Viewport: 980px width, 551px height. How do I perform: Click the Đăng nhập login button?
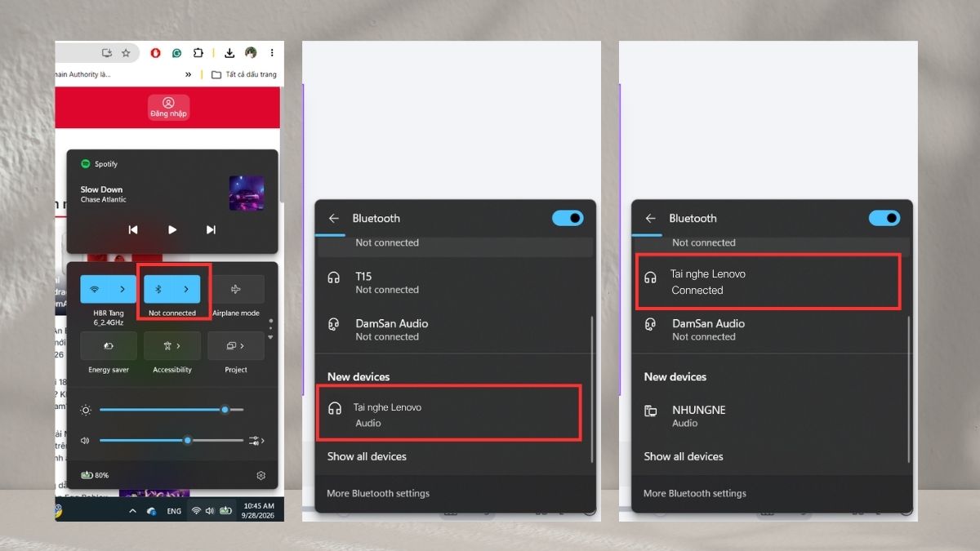coord(168,108)
